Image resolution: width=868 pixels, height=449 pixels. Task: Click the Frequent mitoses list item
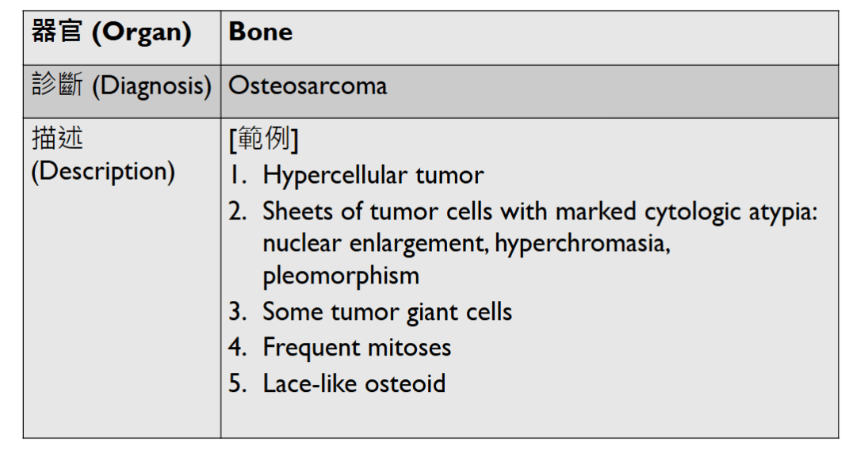coord(357,347)
